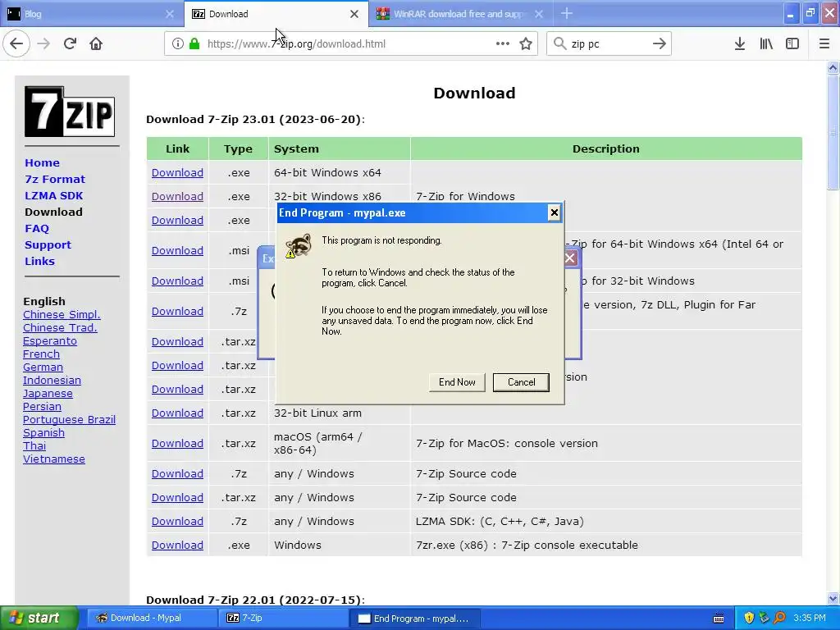
Task: Go to the LZMA SDK link
Action: [53, 195]
